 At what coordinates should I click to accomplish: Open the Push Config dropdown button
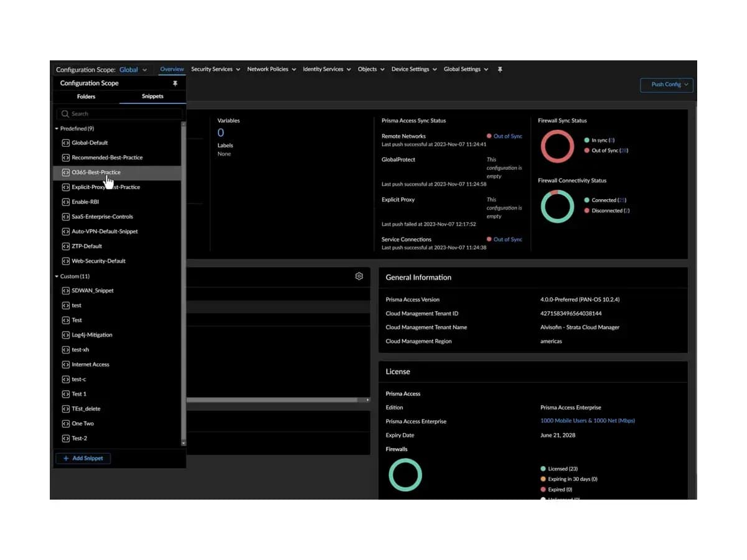click(667, 85)
